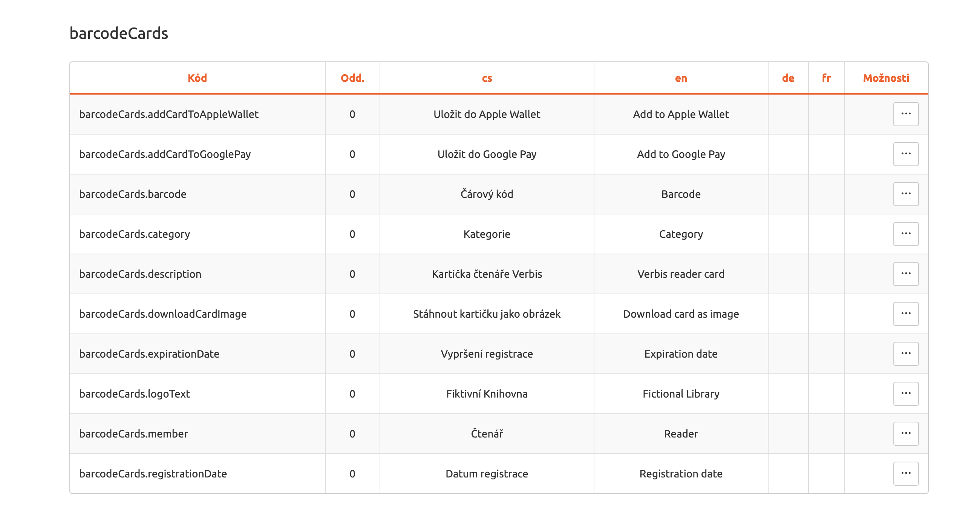
Task: Open options menu for addCardToAppleWallet row
Action: click(905, 114)
